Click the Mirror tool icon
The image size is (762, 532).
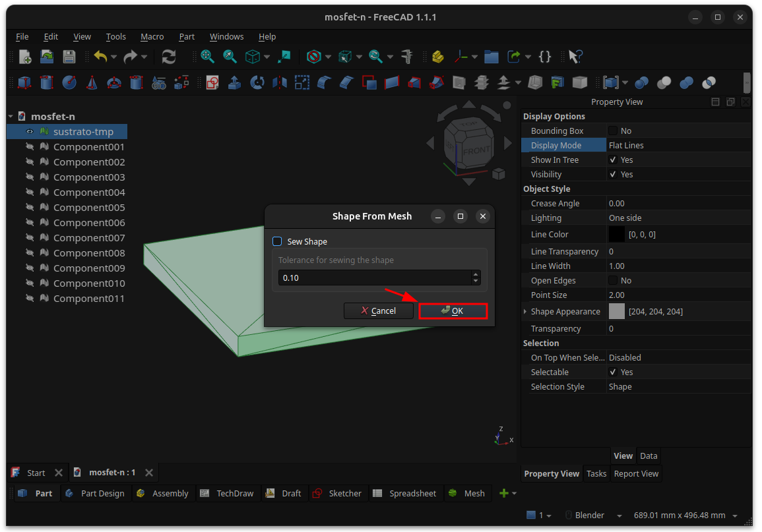280,82
